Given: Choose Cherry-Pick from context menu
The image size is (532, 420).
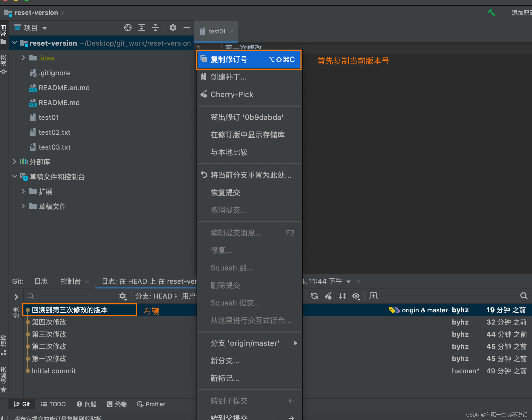Looking at the screenshot, I should 249,94.
